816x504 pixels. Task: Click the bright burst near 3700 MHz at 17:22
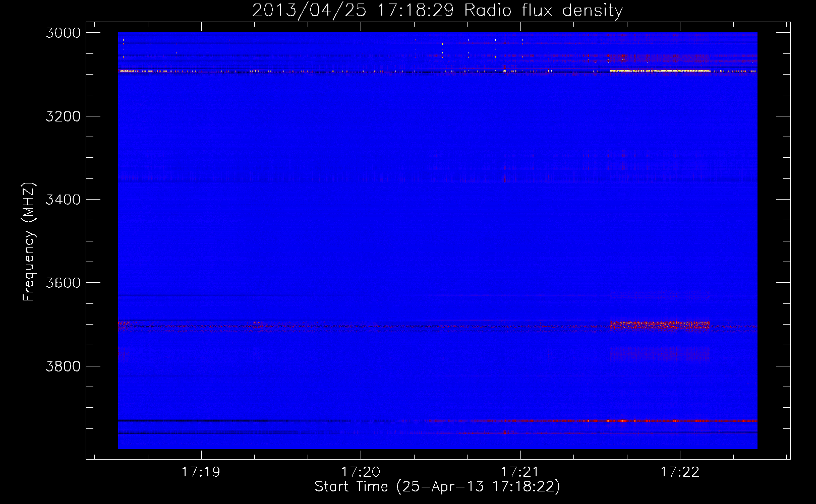coord(659,326)
